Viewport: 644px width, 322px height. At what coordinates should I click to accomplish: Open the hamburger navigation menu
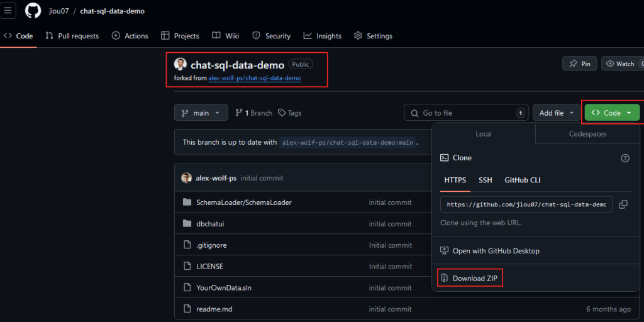[x=8, y=11]
